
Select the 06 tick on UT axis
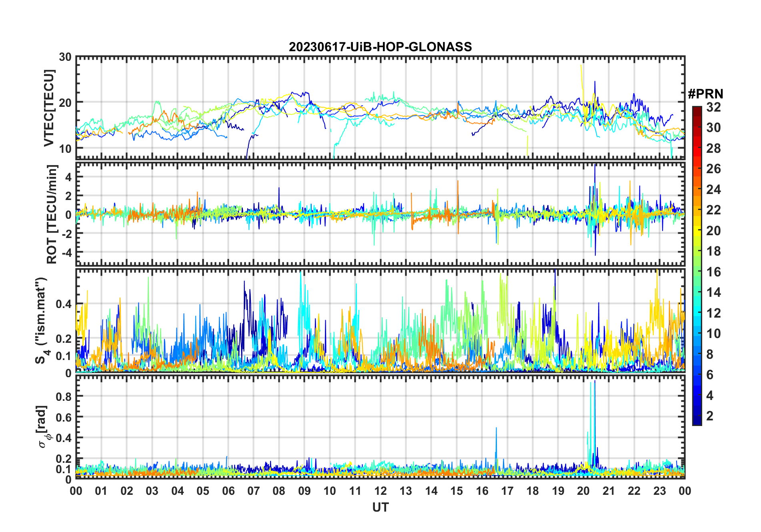[x=228, y=491]
